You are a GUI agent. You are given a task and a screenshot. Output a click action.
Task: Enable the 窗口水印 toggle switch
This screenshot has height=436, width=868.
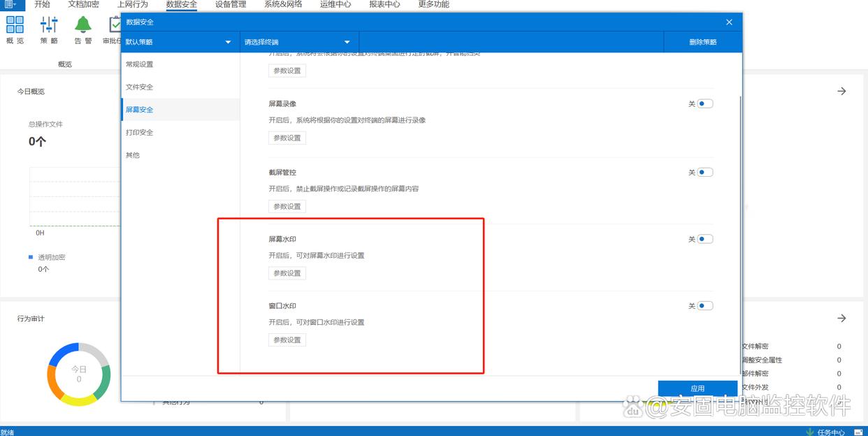pyautogui.click(x=704, y=306)
